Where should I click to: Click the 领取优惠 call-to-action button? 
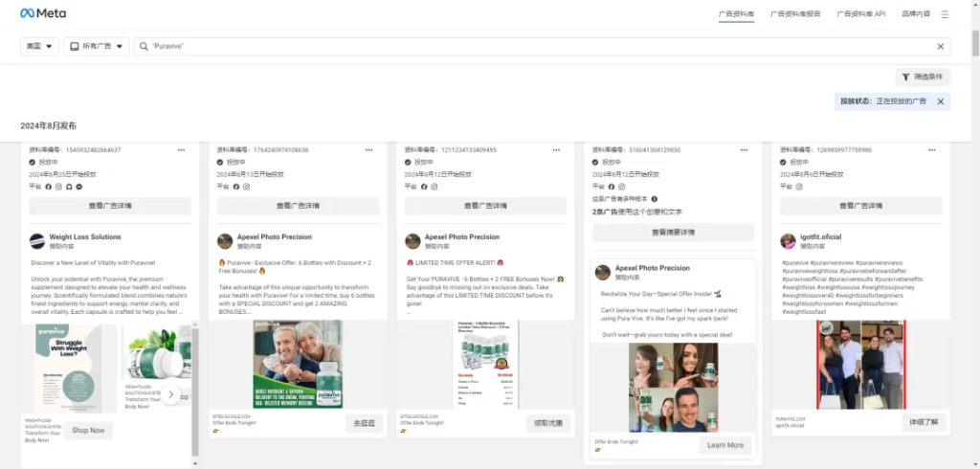[x=548, y=423]
